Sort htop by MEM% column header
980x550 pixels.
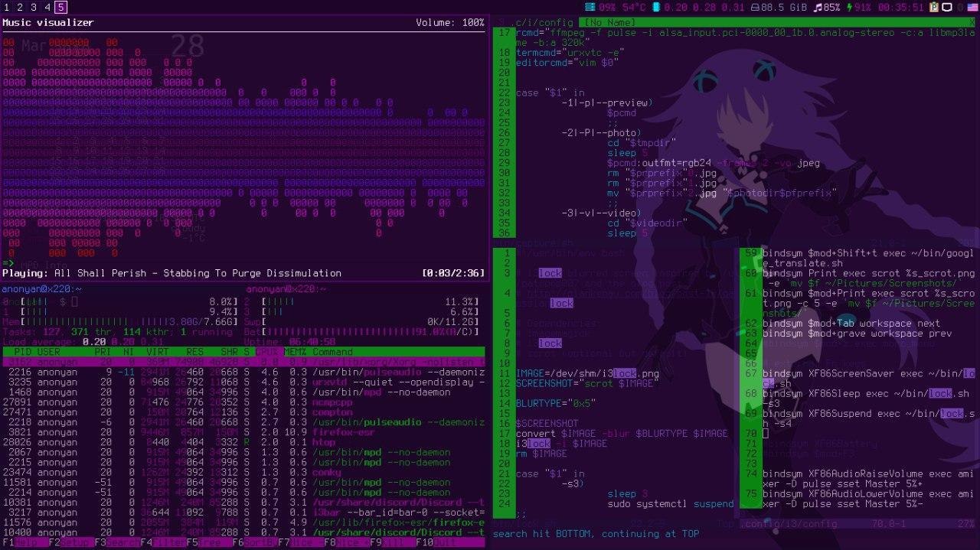[295, 353]
